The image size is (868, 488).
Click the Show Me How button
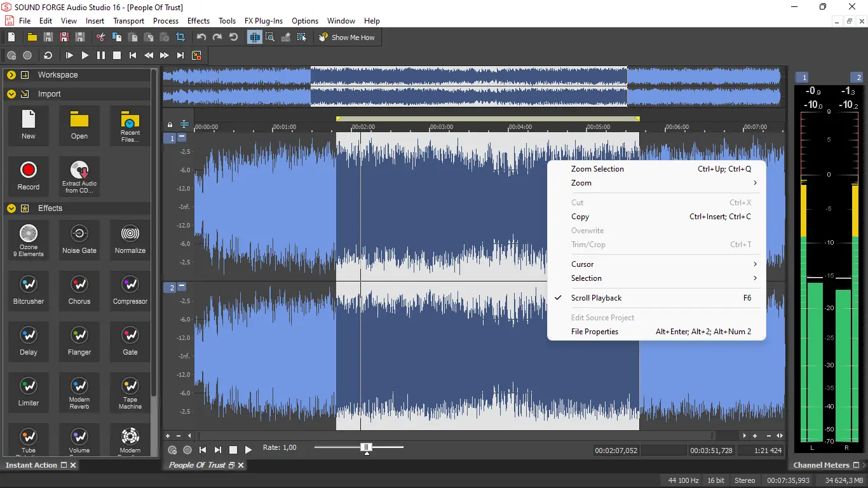[x=347, y=37]
